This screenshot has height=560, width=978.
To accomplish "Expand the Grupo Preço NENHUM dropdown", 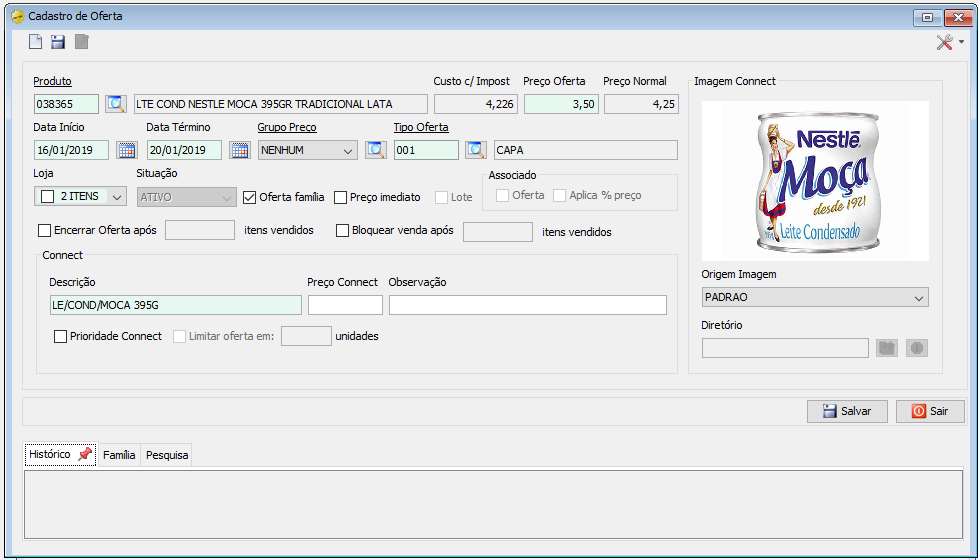I will tap(307, 150).
